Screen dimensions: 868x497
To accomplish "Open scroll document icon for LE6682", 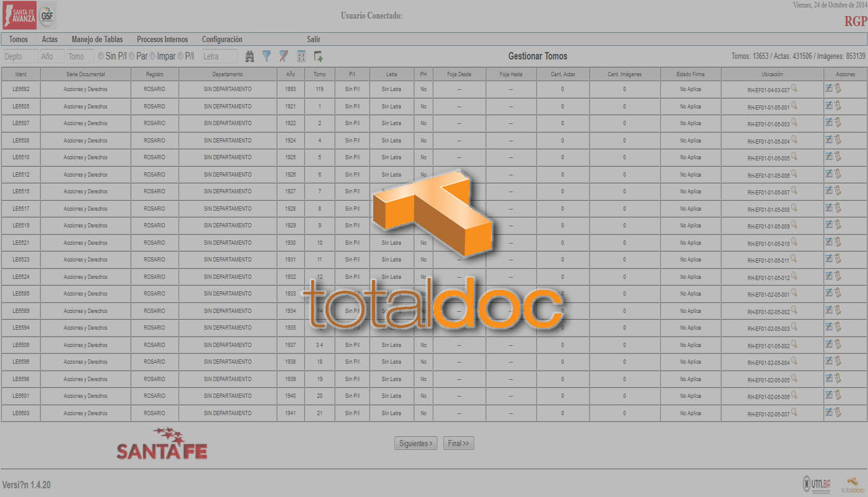I will point(838,88).
